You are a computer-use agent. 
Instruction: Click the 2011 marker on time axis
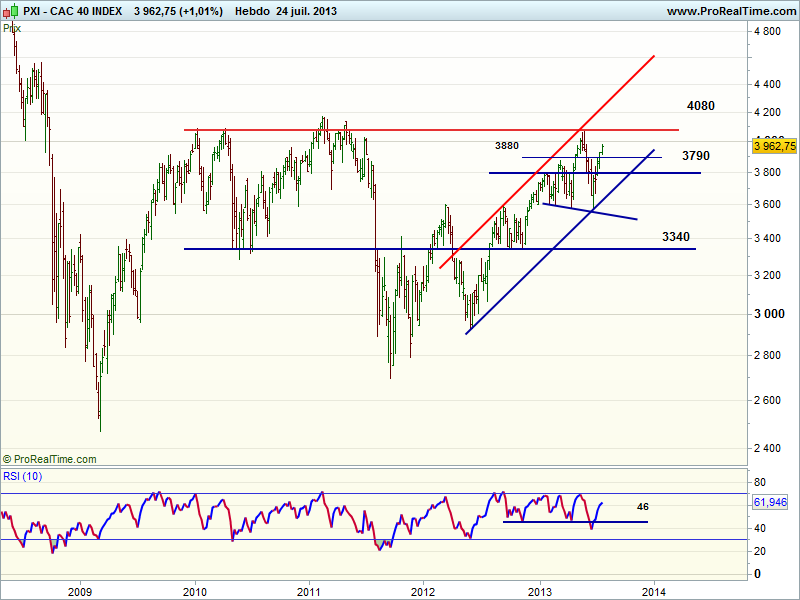(x=309, y=588)
